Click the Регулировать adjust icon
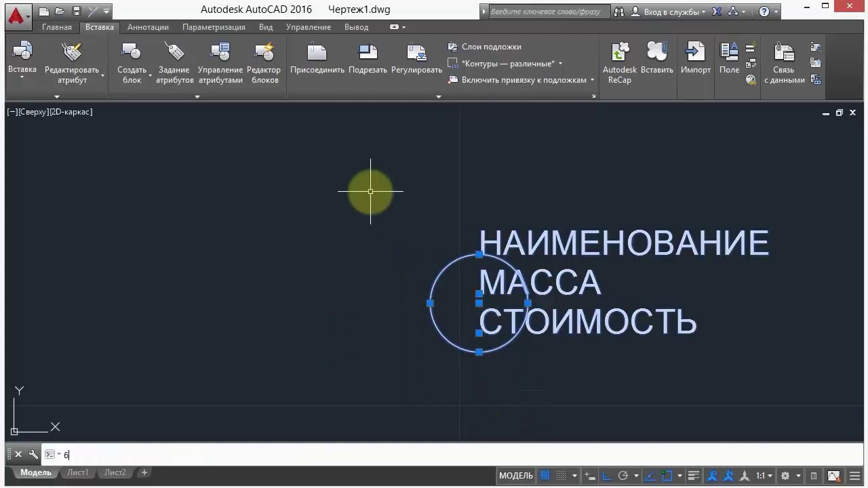Viewport: 868px width, 488px height. point(416,52)
